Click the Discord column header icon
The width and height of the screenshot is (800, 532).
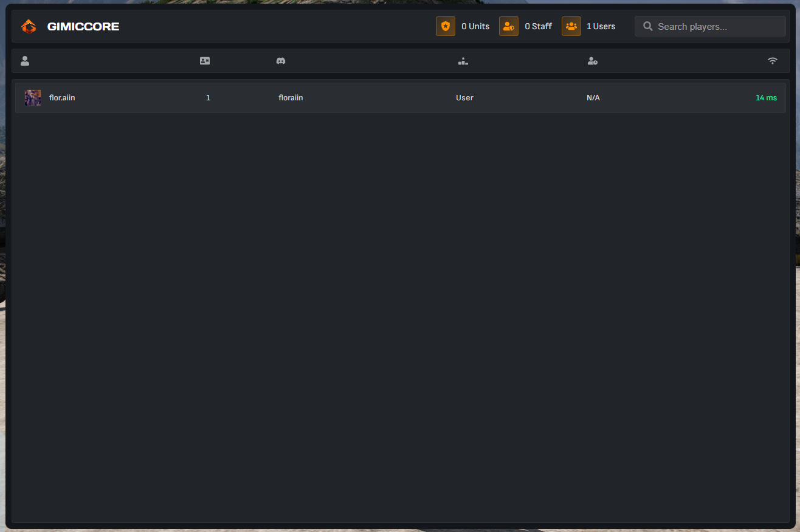[281, 61]
